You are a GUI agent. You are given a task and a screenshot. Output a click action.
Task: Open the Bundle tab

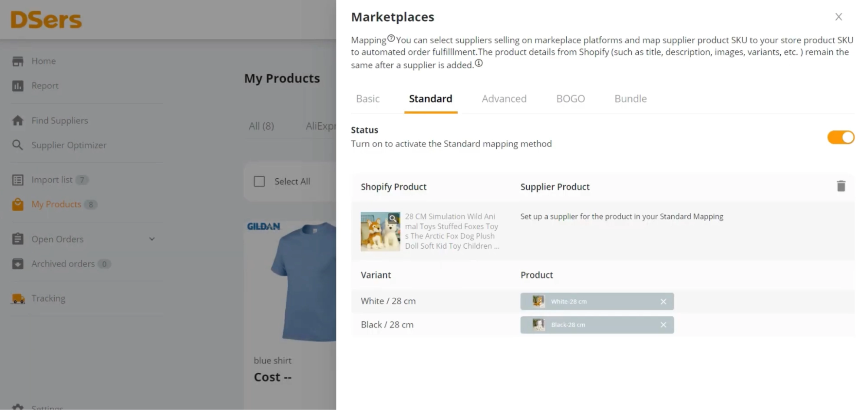(x=630, y=99)
